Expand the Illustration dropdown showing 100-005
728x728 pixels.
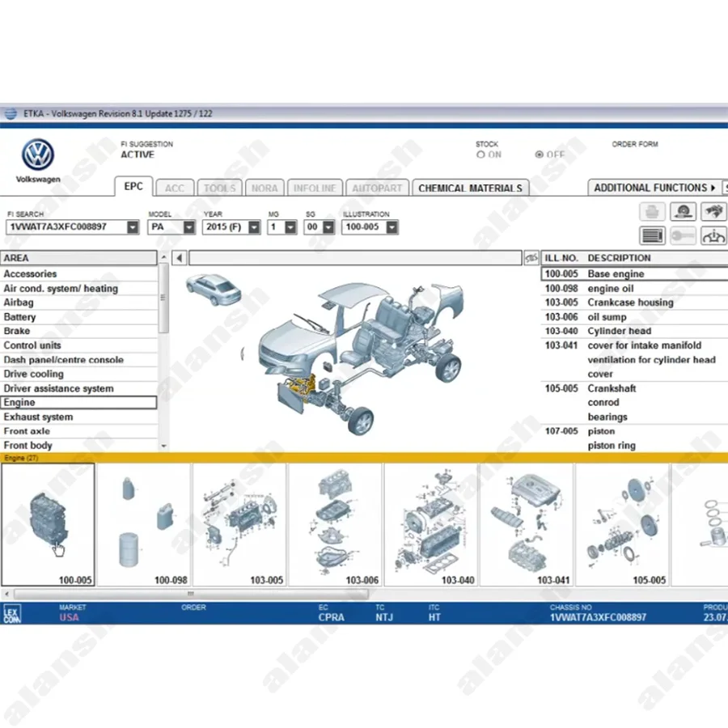coord(392,227)
